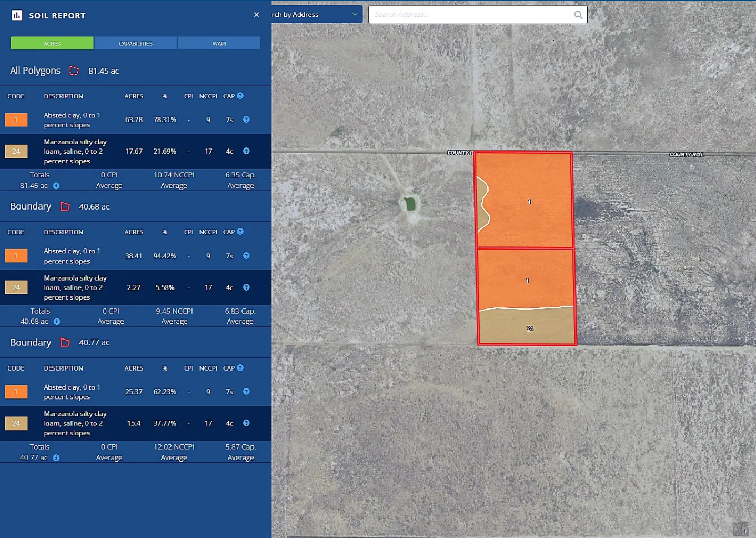
Task: Click the Soil Report chart icon
Action: 17,15
